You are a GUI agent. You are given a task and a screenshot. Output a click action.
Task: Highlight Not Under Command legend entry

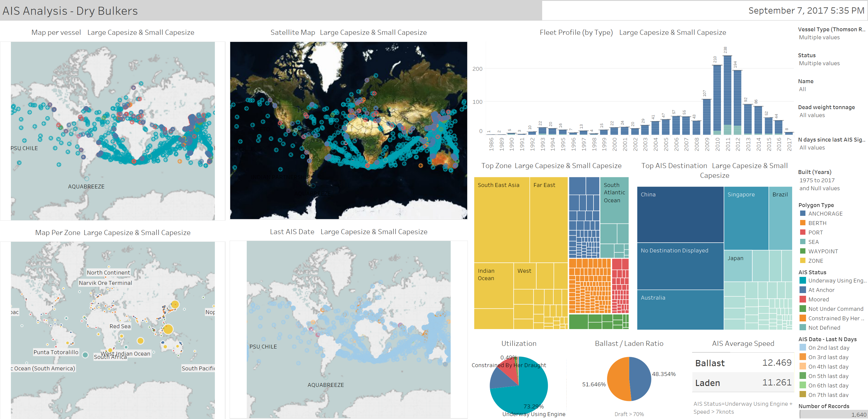coord(832,309)
